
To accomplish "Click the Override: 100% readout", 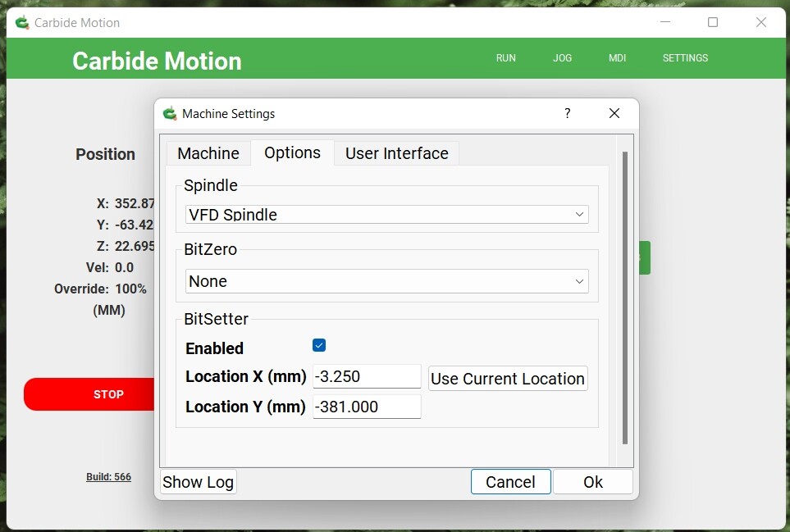I will click(x=101, y=289).
